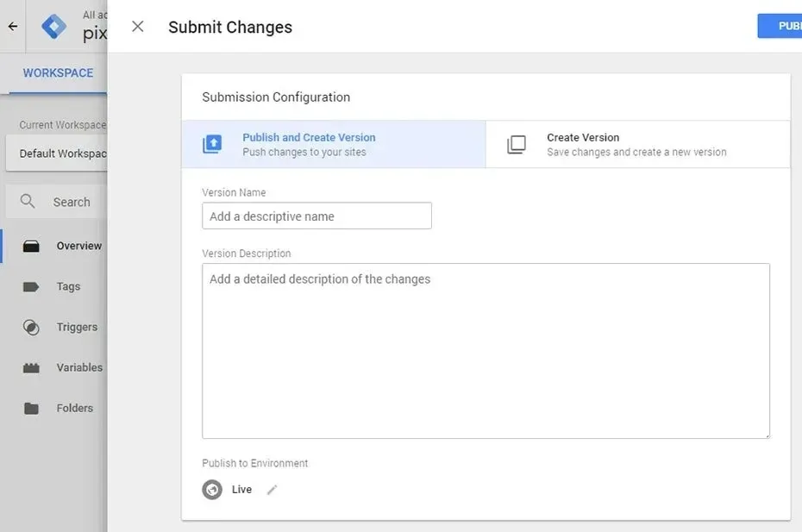Open Overview in the sidebar
Viewport: 802px width, 532px height.
54,246
